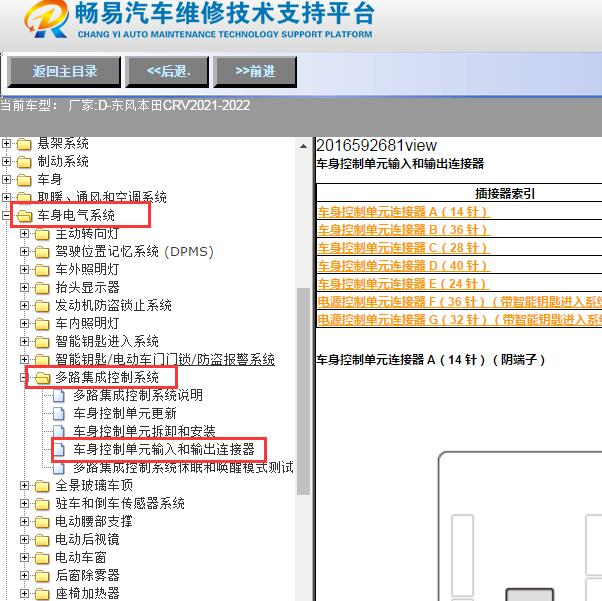Click the 悬架系统 folder icon

24,144
